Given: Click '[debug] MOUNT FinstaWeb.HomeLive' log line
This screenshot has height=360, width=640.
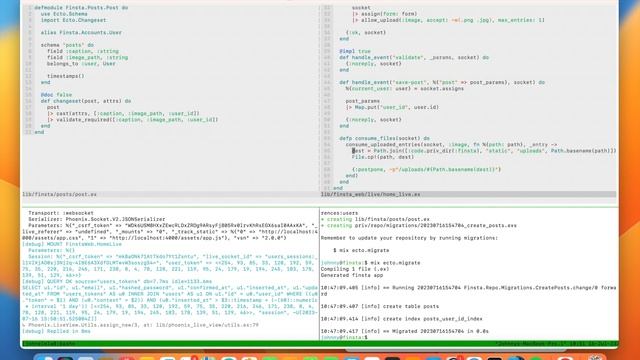Looking at the screenshot, I should (x=72, y=244).
